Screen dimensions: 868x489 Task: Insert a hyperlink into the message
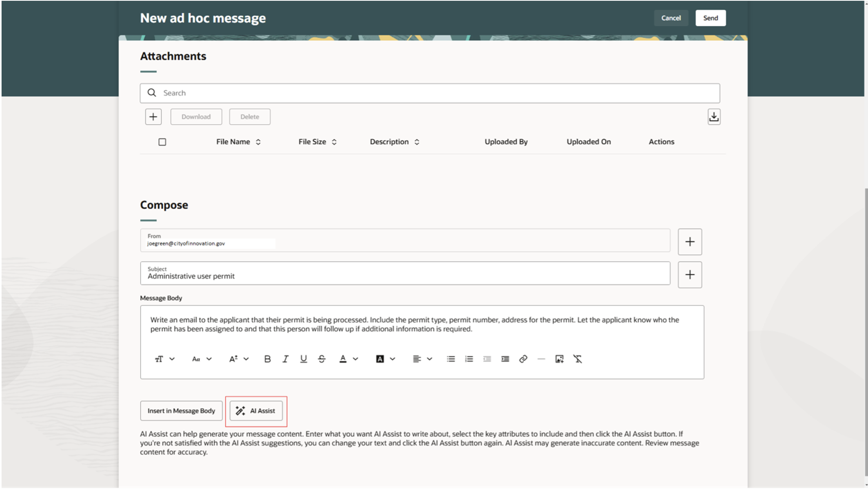(x=523, y=359)
